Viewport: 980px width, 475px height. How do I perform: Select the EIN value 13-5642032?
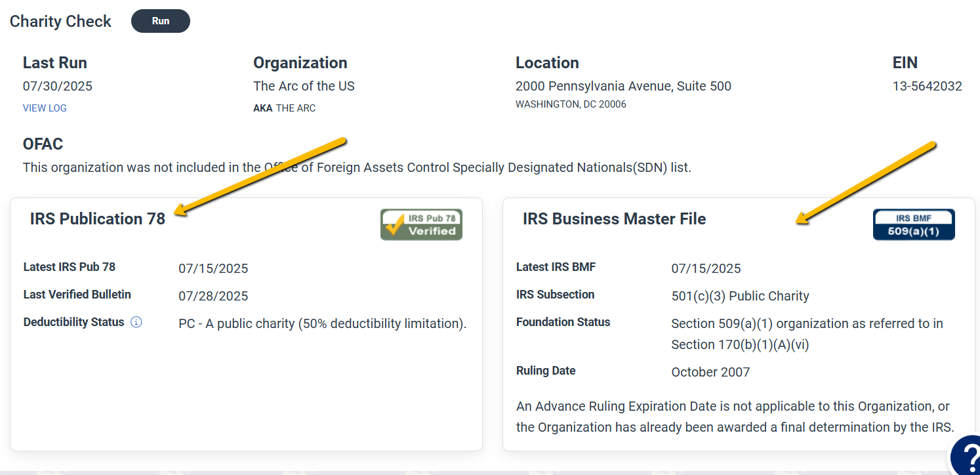[928, 86]
